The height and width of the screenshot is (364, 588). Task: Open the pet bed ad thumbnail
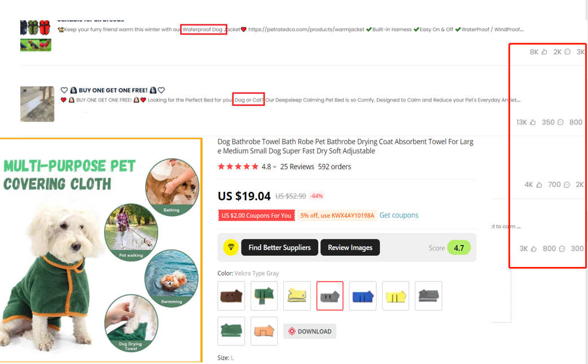tap(37, 104)
